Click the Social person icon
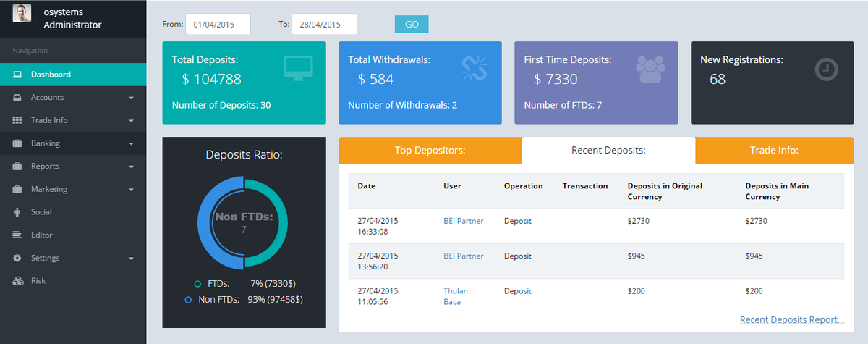 [x=17, y=212]
